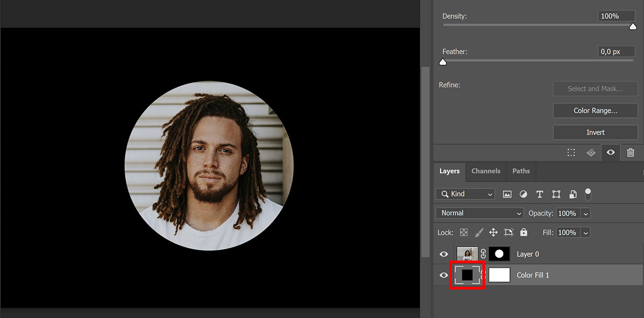Screen dimensions: 644x318
Task: Hide the Layer 0 layer
Action: pos(444,254)
